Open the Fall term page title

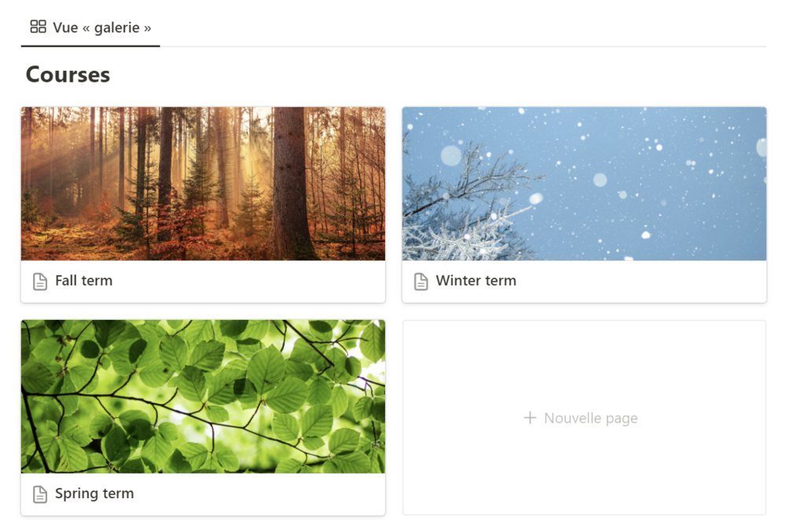tap(83, 281)
